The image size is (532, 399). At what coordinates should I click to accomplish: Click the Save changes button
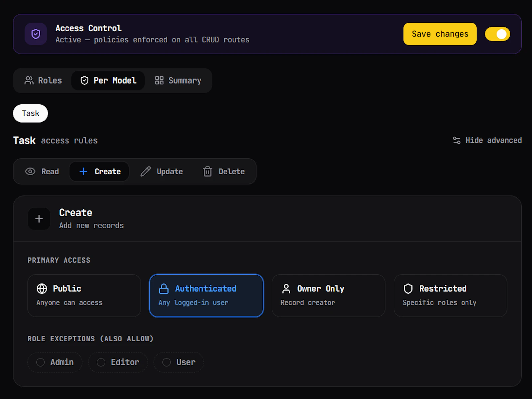pos(440,34)
